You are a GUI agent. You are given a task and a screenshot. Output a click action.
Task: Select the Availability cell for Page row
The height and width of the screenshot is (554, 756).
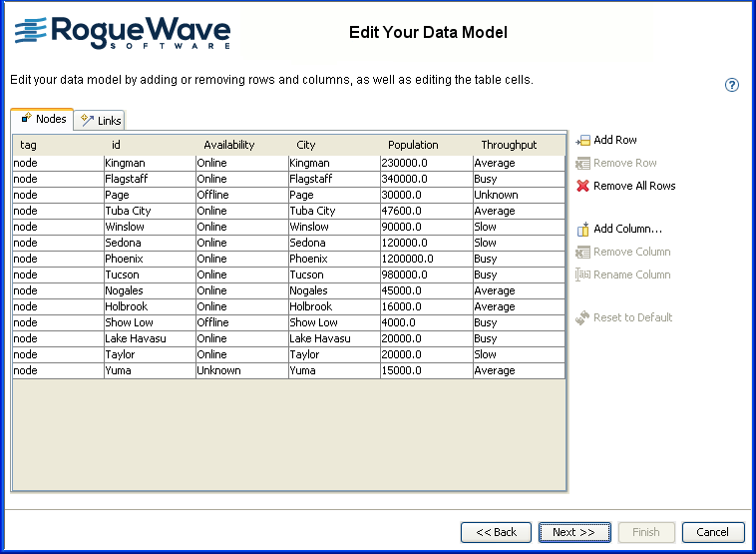(x=241, y=196)
